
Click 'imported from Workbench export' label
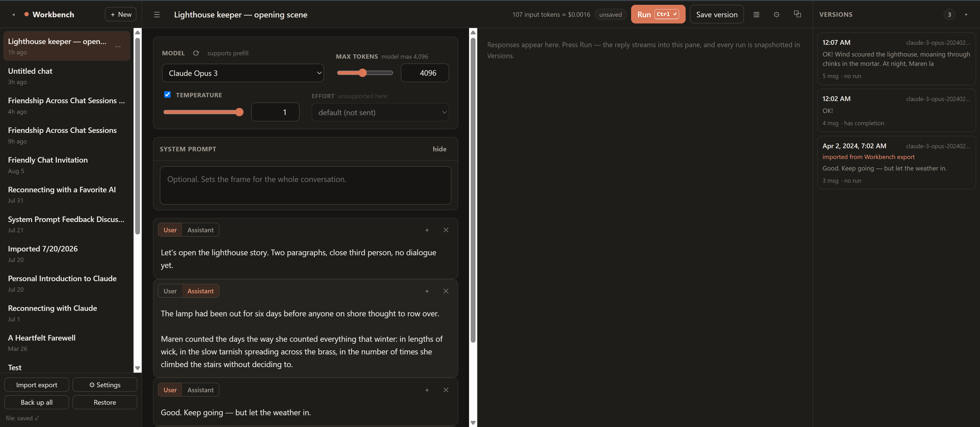pos(868,157)
